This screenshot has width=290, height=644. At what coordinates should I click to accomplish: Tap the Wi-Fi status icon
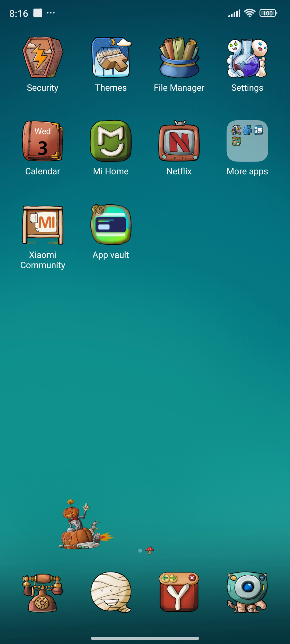click(x=249, y=13)
